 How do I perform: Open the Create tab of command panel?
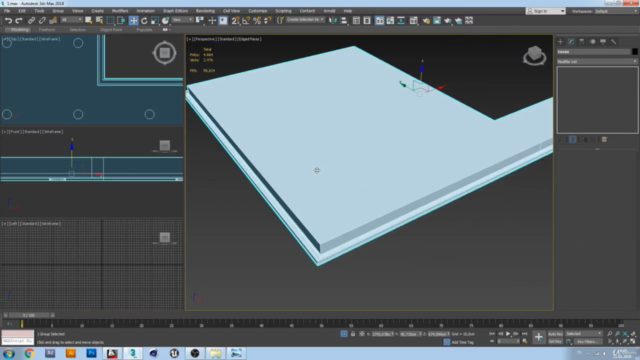560,42
